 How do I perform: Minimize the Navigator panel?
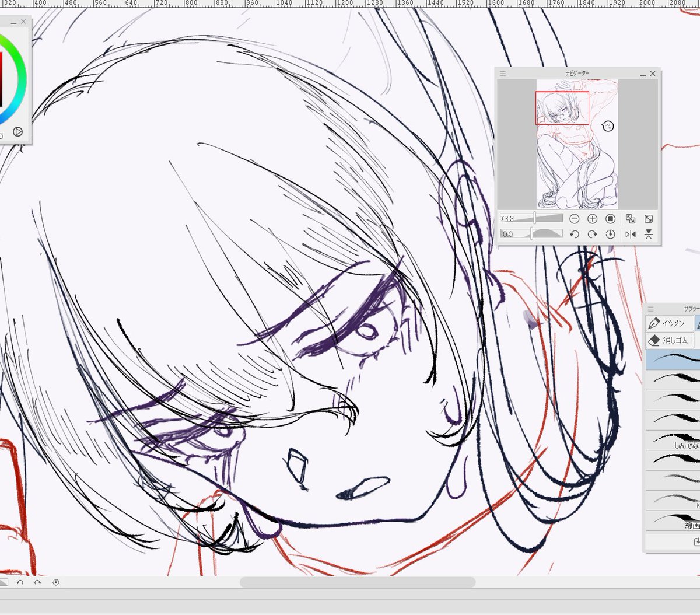[x=642, y=74]
